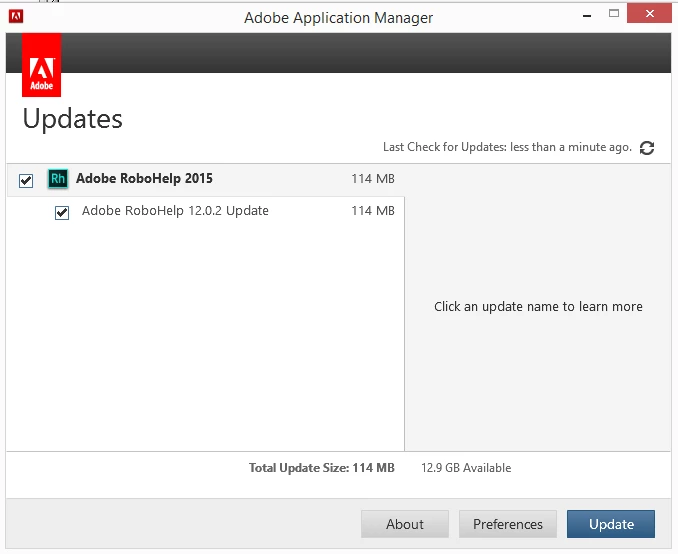Viewport: 678px width, 554px height.
Task: Uncheck the Adobe RoboHelp 2015 checkbox
Action: (x=26, y=180)
